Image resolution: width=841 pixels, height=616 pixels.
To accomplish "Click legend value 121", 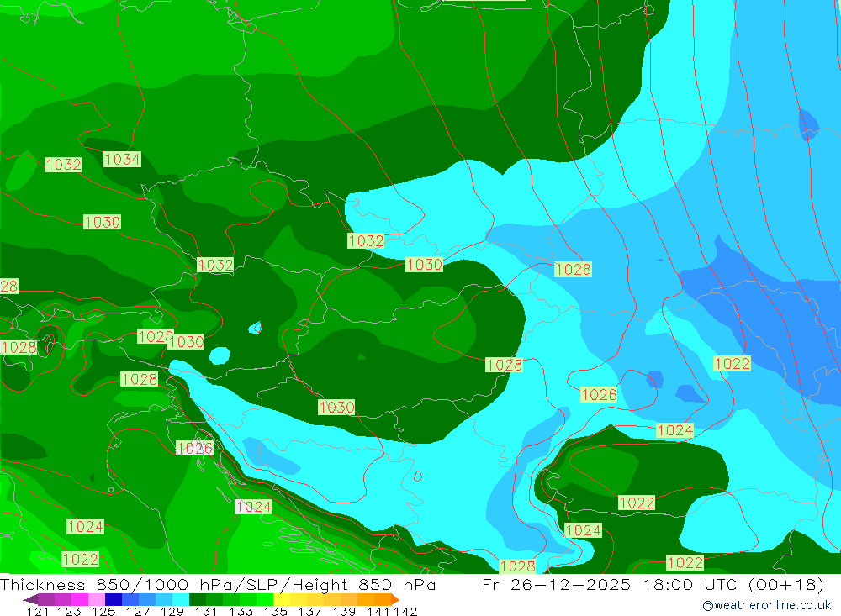I will (x=38, y=611).
